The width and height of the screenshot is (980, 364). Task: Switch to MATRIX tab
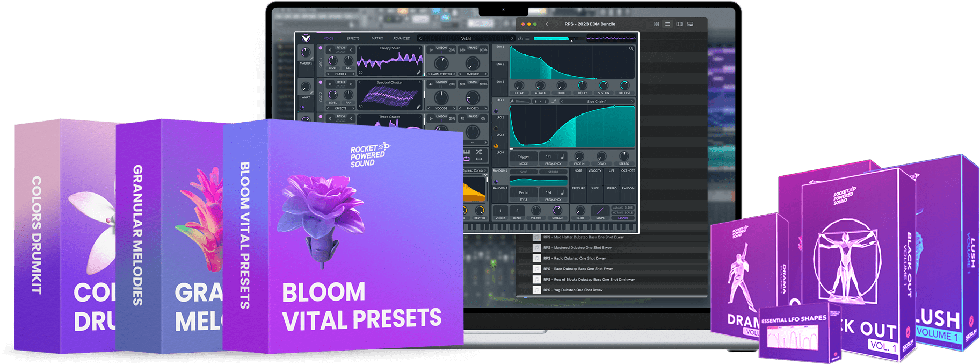[x=378, y=38]
